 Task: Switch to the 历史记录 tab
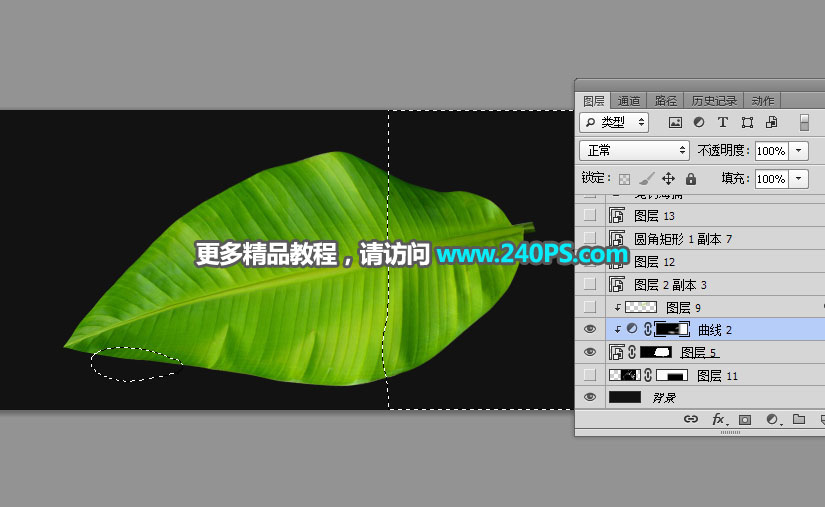(714, 101)
